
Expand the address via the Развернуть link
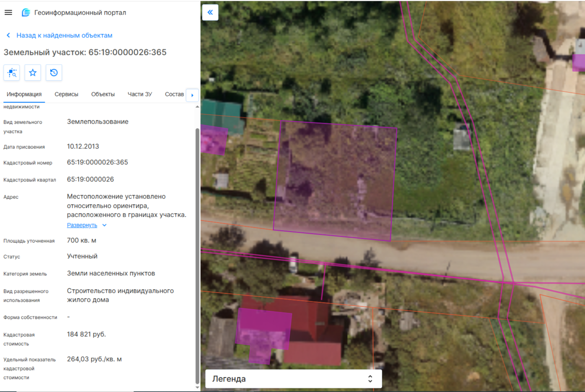(82, 225)
